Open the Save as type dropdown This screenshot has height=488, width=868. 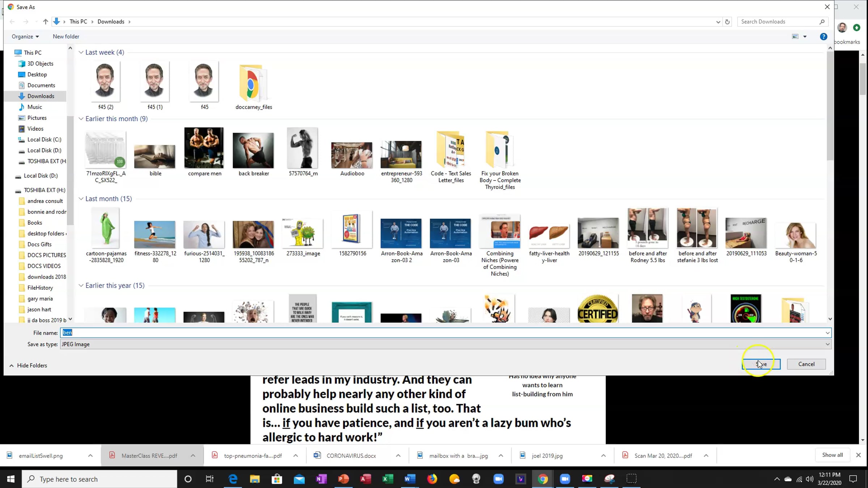pyautogui.click(x=827, y=344)
